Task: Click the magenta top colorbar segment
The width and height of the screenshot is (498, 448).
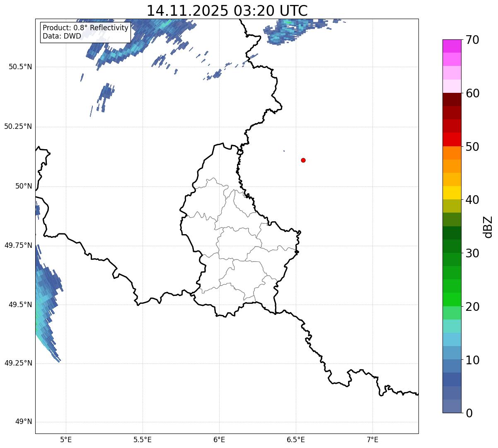Action: (452, 46)
